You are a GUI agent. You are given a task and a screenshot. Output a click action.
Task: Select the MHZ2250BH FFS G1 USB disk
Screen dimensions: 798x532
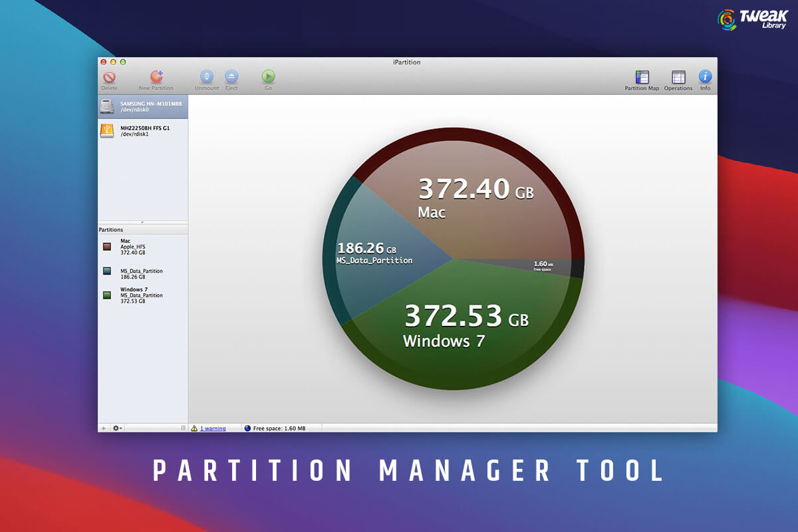(x=143, y=130)
